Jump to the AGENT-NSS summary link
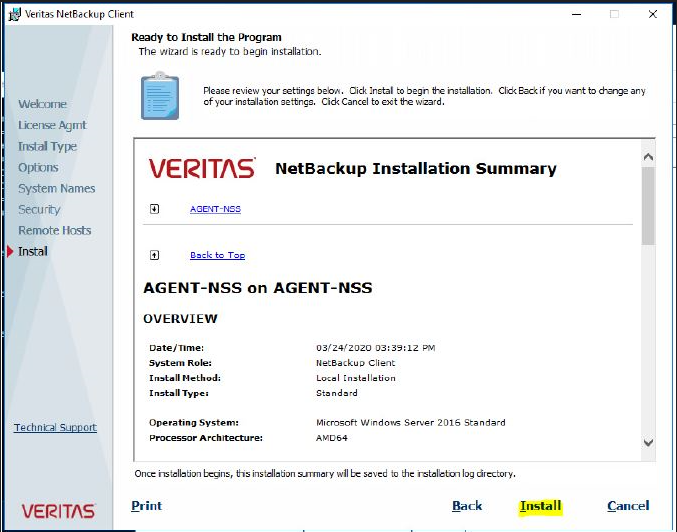The image size is (677, 532). click(x=215, y=209)
